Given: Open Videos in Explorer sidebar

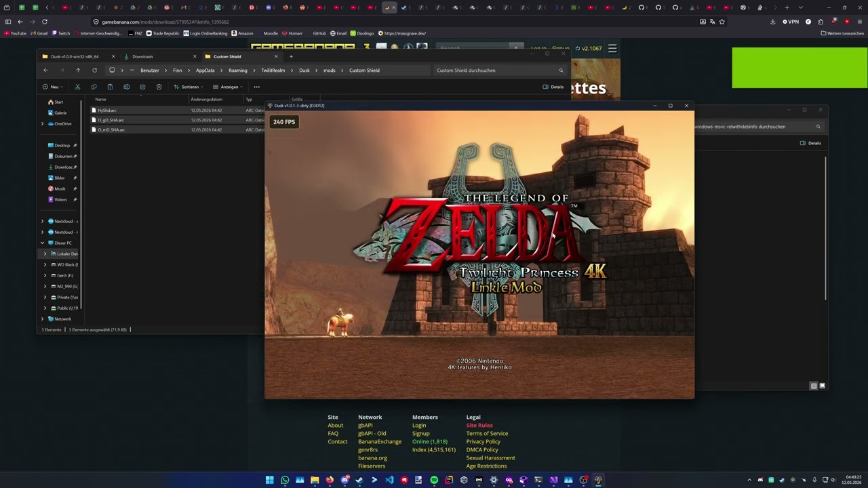Looking at the screenshot, I should point(58,199).
